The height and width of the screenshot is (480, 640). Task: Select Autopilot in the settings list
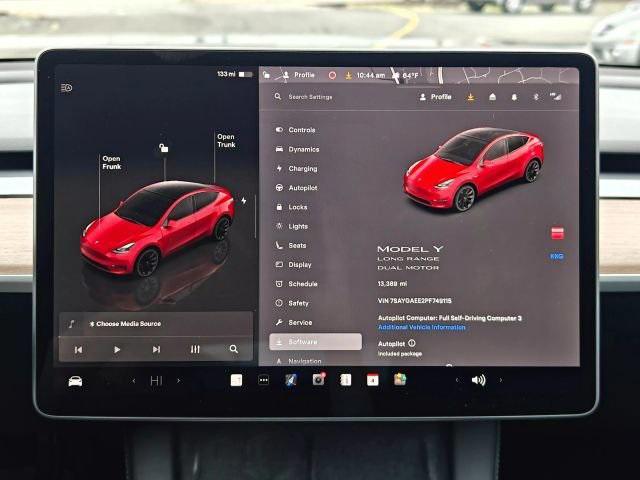click(297, 188)
